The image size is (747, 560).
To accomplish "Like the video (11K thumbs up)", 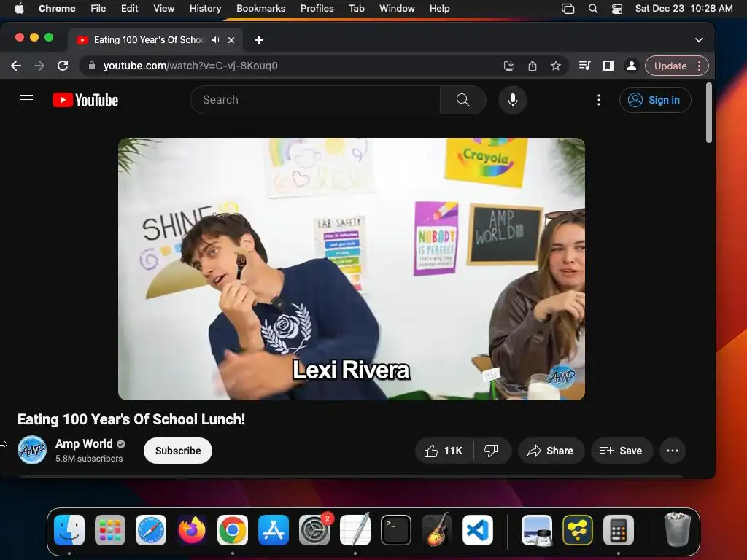I will tap(444, 451).
